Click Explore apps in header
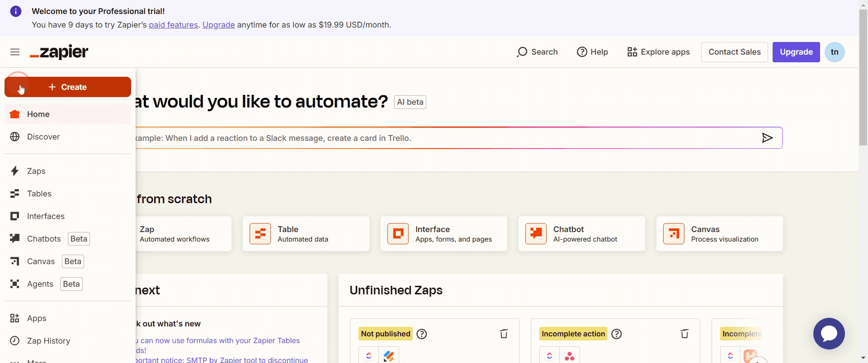The height and width of the screenshot is (363, 868). point(658,52)
